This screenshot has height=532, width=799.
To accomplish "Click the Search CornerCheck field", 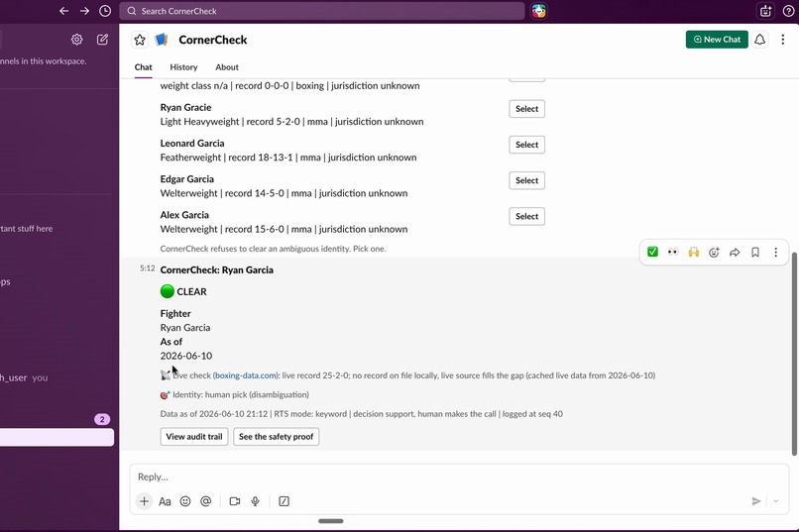I will tap(321, 11).
